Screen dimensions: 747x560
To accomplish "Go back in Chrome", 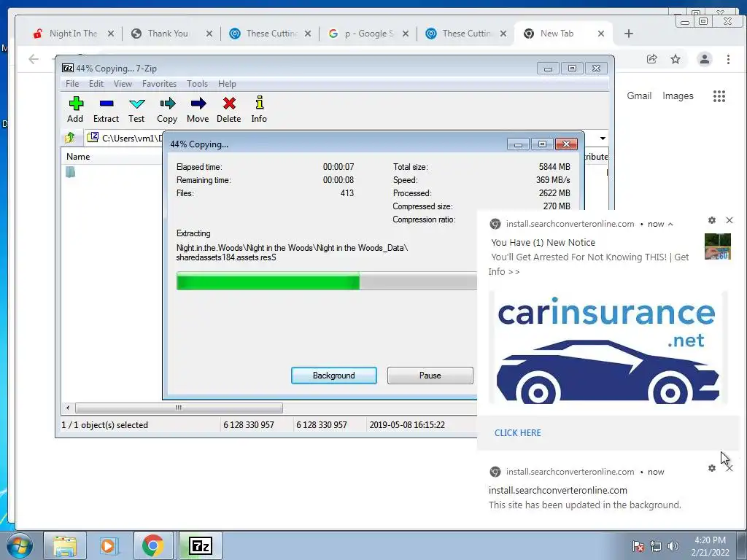I will point(34,59).
